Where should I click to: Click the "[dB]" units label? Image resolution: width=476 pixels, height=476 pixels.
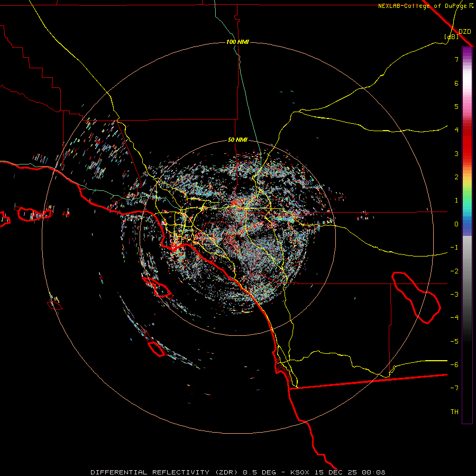pos(452,36)
